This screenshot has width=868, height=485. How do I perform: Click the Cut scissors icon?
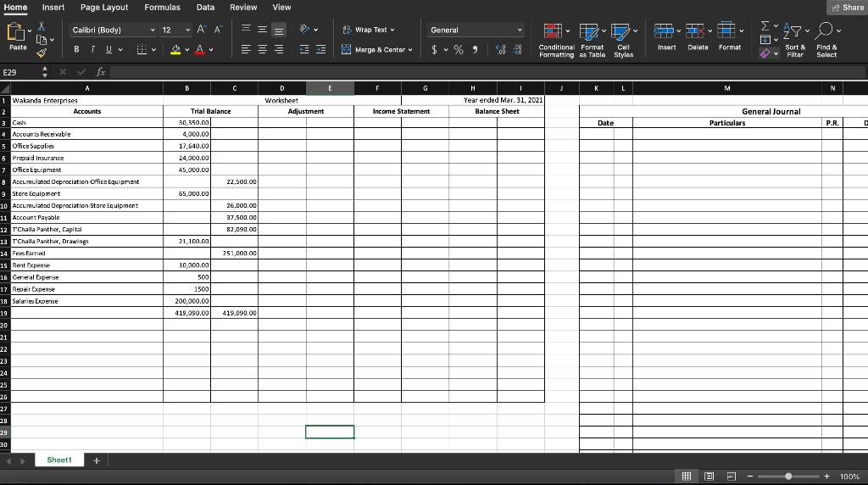tap(42, 26)
